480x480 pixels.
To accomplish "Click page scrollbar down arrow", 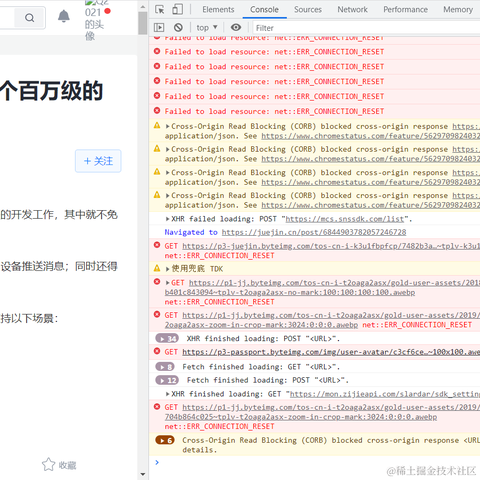I will point(143,474).
